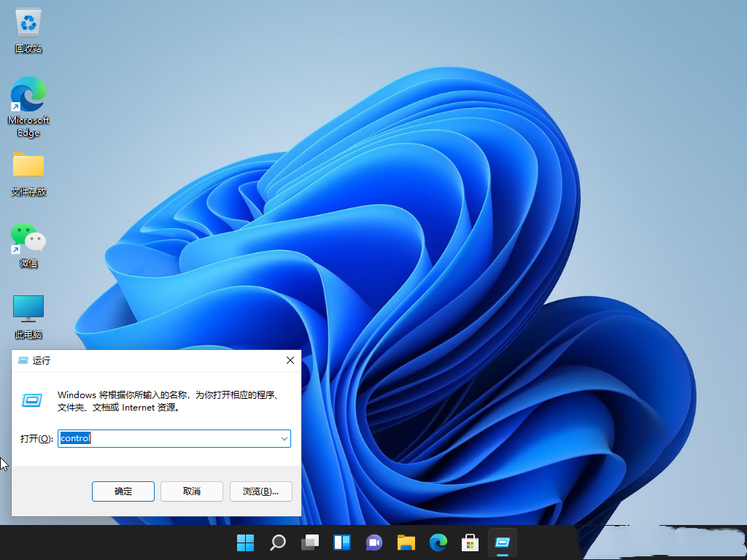Click the 确定 (OK) button
This screenshot has width=747, height=560.
[123, 491]
